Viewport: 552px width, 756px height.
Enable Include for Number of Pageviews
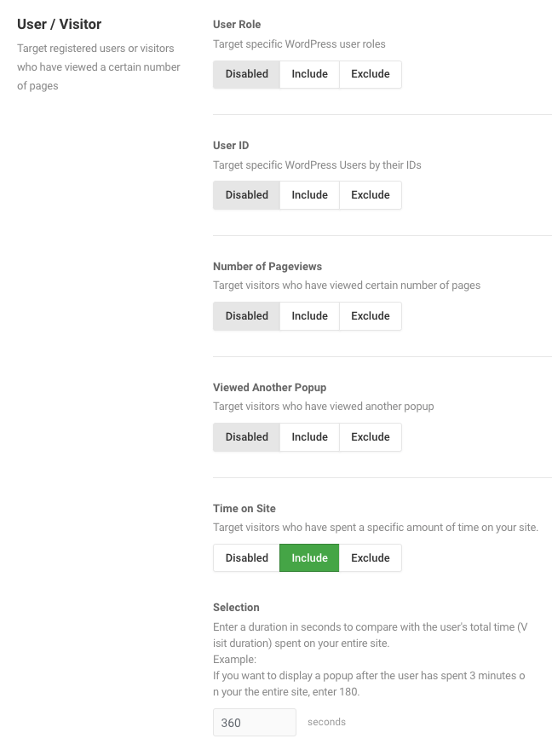pyautogui.click(x=310, y=316)
